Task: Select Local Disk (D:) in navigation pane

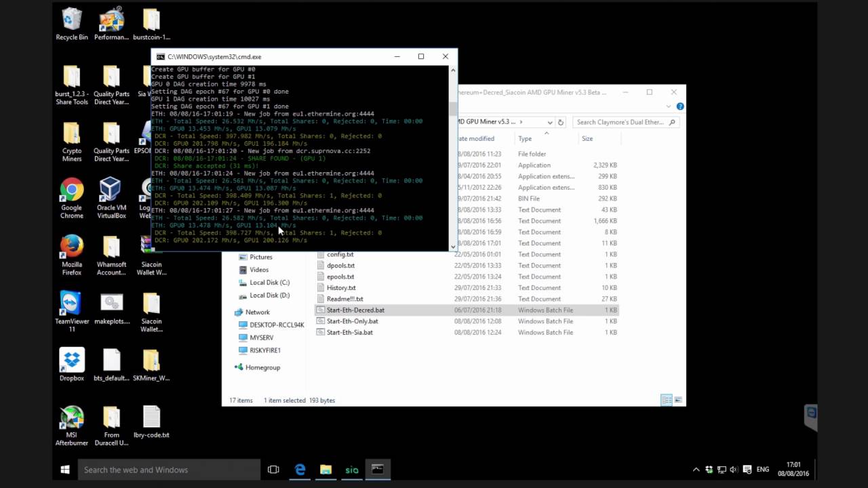Action: pos(269,296)
